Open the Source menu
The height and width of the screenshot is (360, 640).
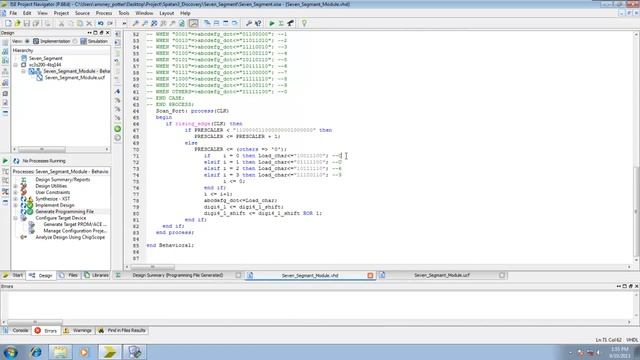82,13
